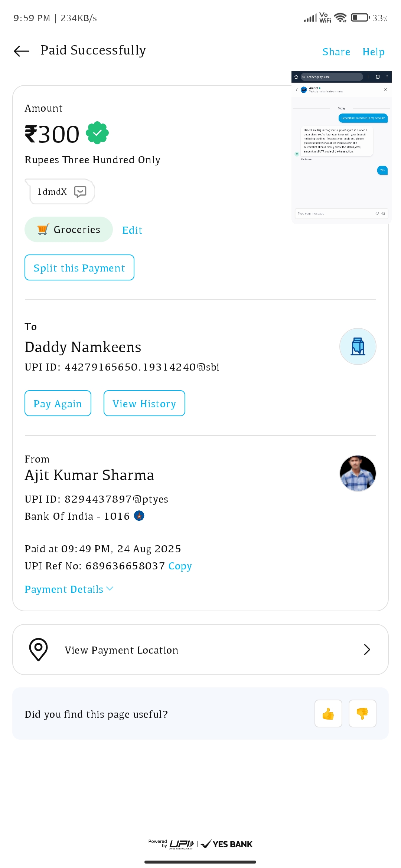
Task: Click Split this Payment button
Action: (x=79, y=267)
